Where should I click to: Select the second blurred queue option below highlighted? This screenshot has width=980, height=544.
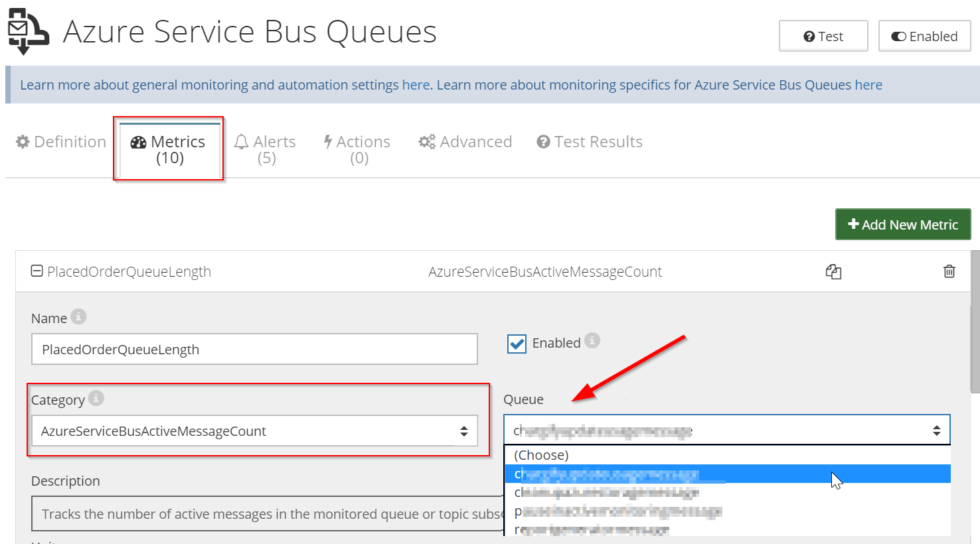(x=727, y=492)
